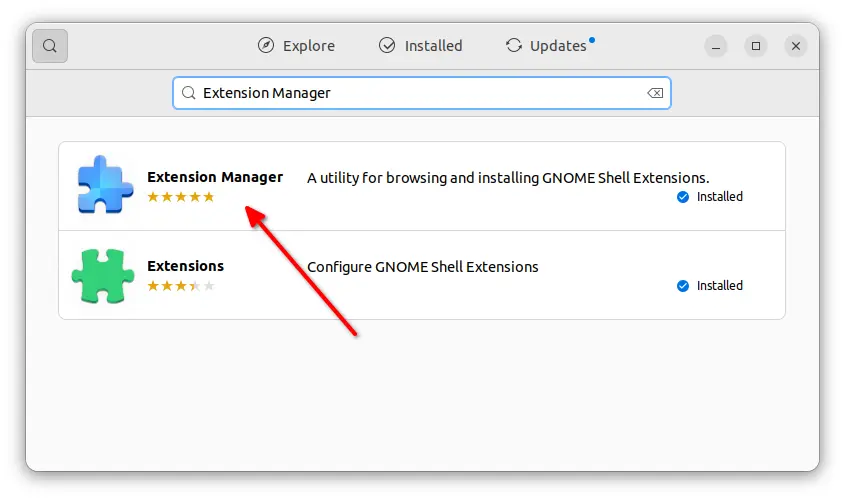Click the Updates refresh arrows icon
Screen dimensions: 845x500
tap(514, 45)
